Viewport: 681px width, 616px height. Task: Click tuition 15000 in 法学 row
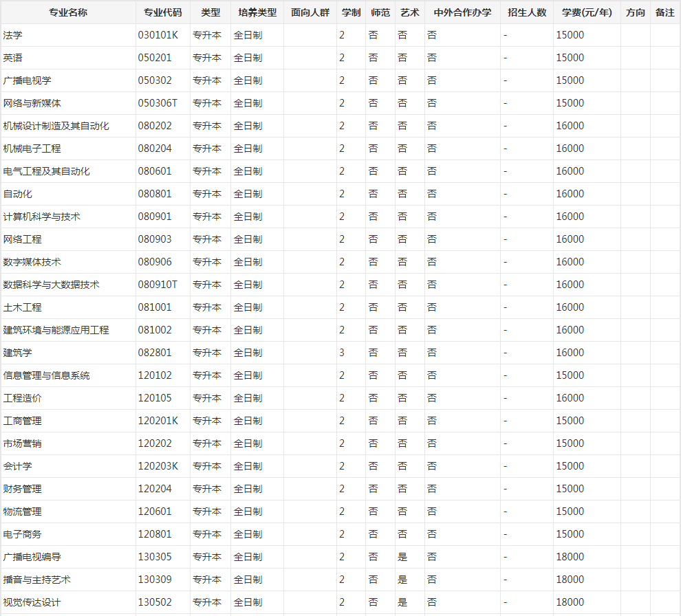pyautogui.click(x=570, y=35)
